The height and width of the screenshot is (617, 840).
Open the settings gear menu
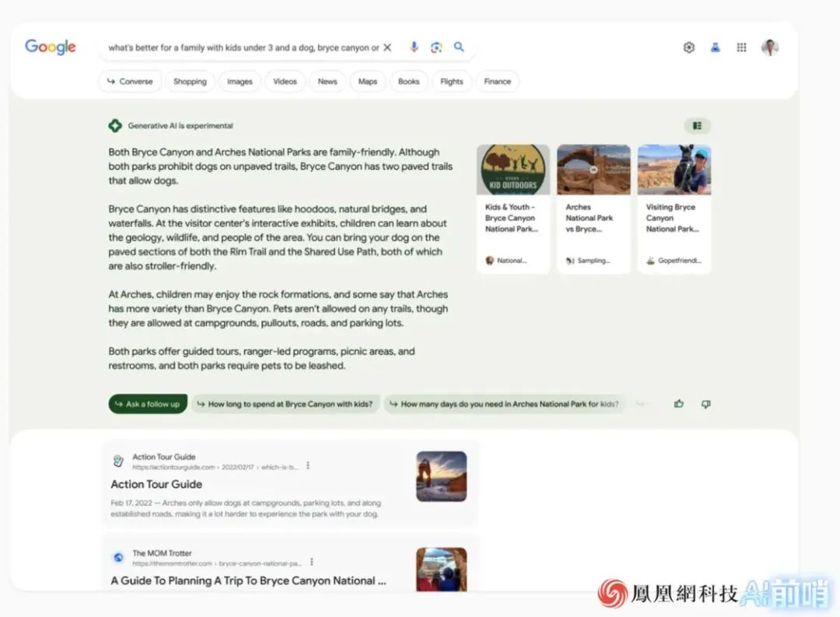[688, 47]
